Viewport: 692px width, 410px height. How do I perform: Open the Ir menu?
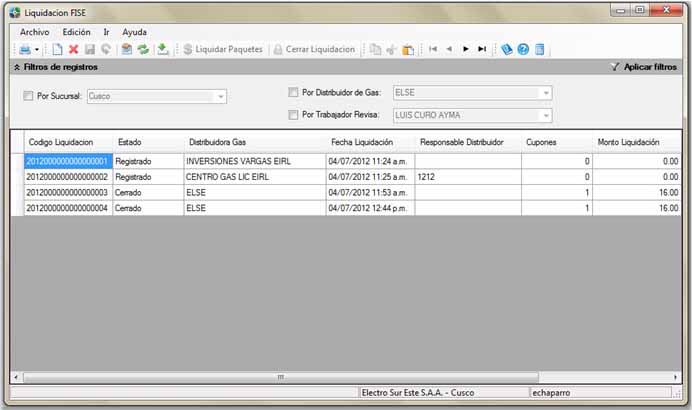(106, 32)
